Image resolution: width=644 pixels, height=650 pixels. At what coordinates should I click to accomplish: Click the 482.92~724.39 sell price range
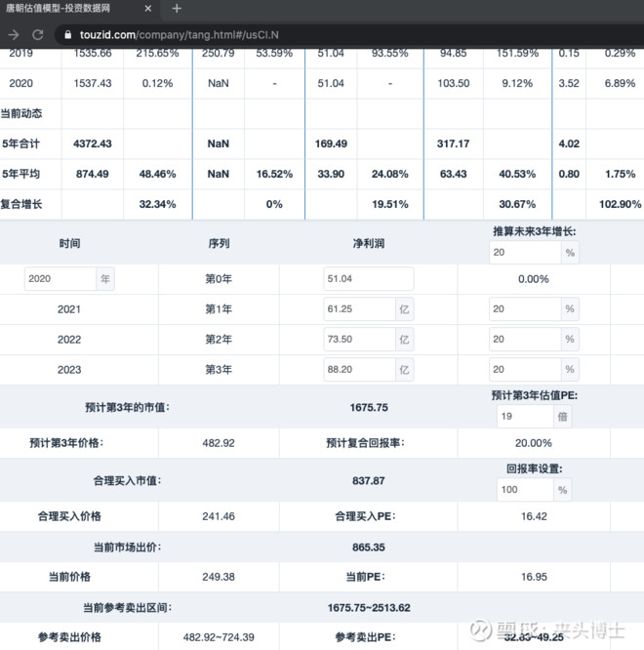click(x=219, y=637)
